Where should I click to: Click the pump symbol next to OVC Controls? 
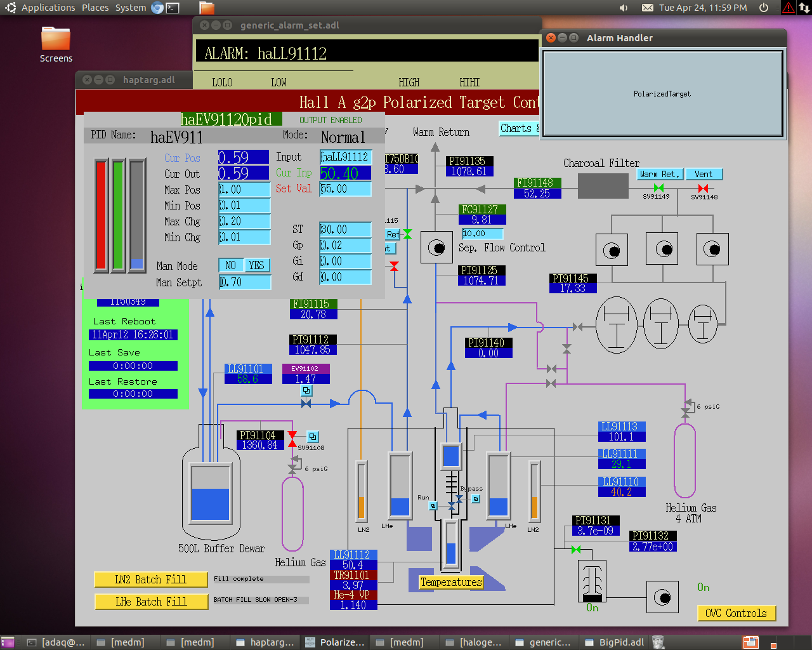point(662,597)
